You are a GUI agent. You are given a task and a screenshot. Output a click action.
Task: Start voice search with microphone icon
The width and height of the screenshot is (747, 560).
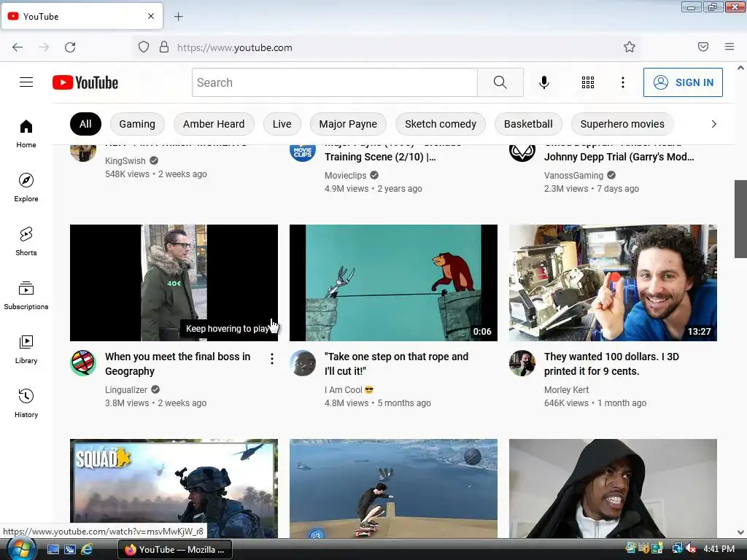[544, 82]
